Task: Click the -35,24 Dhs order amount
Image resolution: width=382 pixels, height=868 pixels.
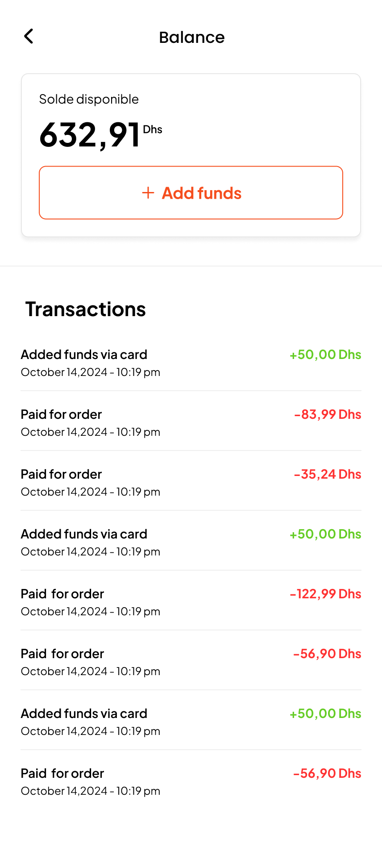Action: coord(328,474)
